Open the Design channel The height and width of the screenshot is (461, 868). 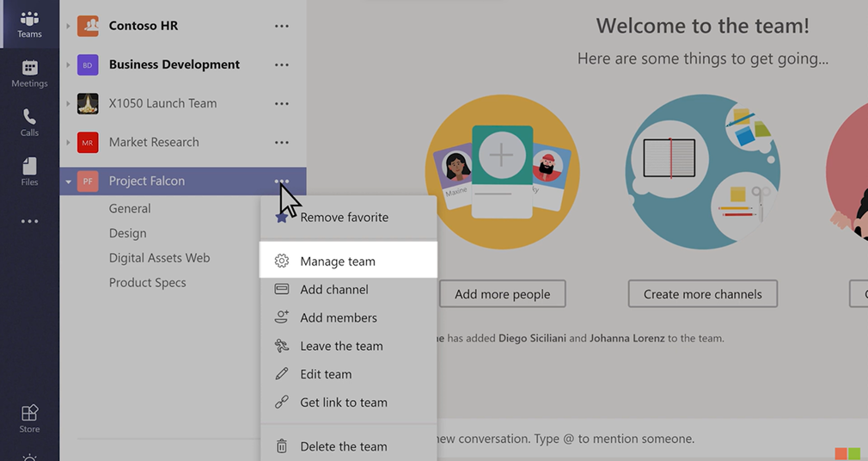[127, 233]
